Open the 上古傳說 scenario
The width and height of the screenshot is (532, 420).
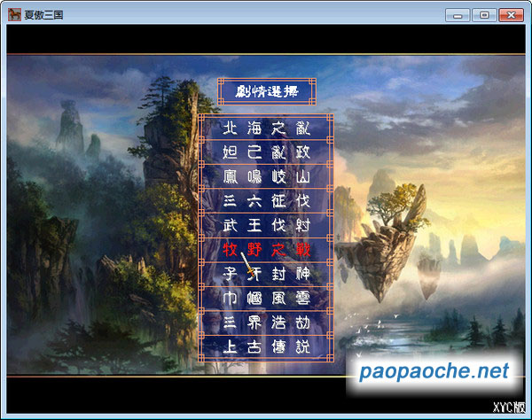266,346
